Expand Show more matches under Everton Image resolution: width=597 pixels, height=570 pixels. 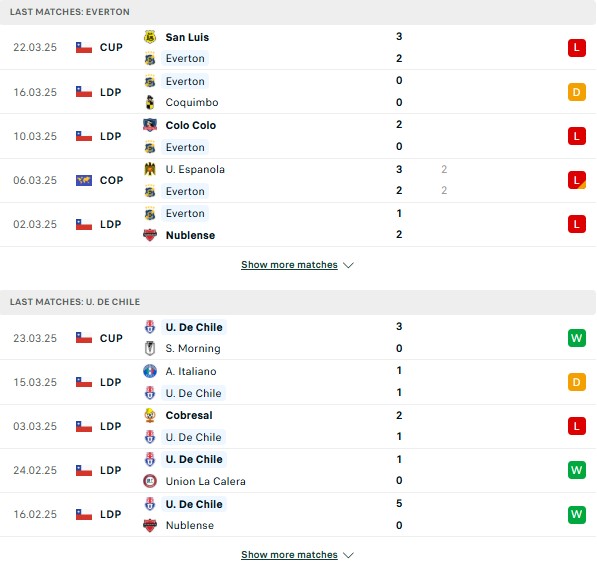[x=289, y=265]
